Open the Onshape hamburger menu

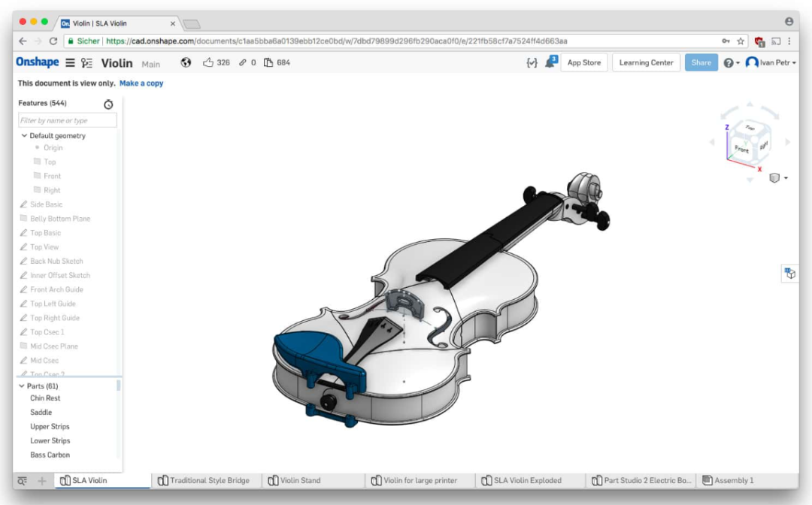(x=70, y=62)
